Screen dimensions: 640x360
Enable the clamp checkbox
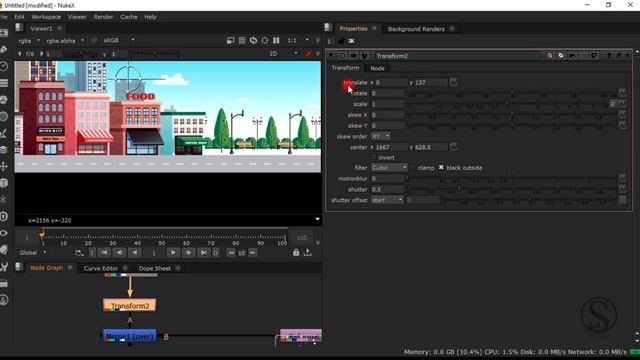tap(413, 168)
